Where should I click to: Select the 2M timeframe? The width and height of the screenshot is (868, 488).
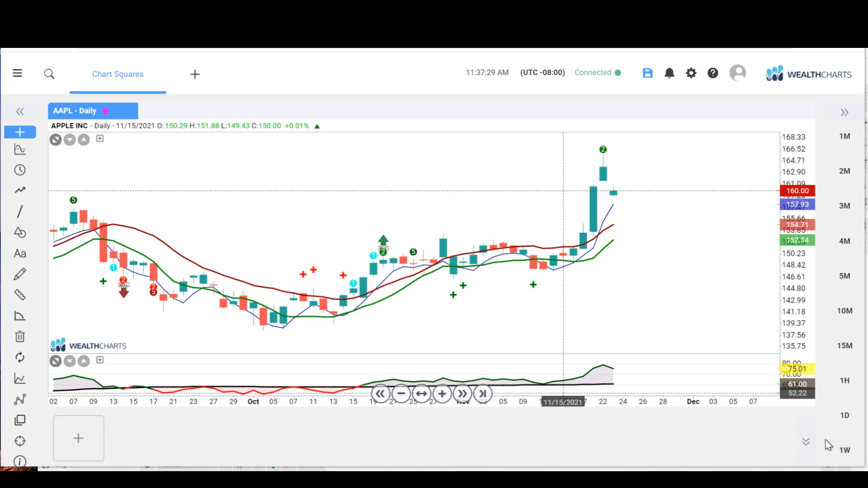click(x=844, y=171)
